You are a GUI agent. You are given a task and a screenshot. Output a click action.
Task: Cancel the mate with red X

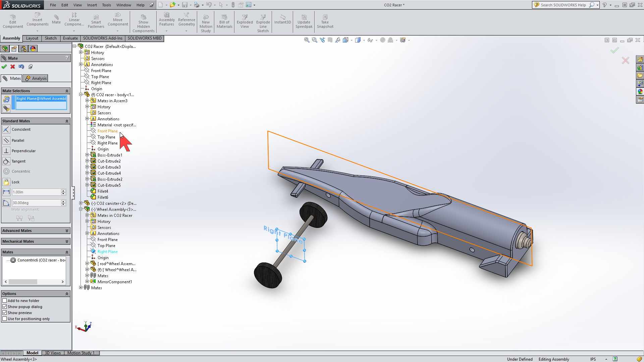point(13,67)
